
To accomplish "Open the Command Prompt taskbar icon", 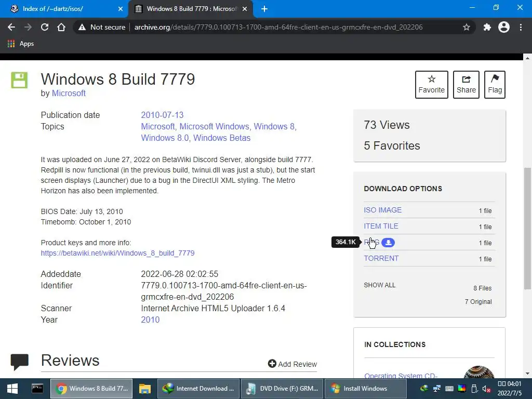I will (x=37, y=389).
